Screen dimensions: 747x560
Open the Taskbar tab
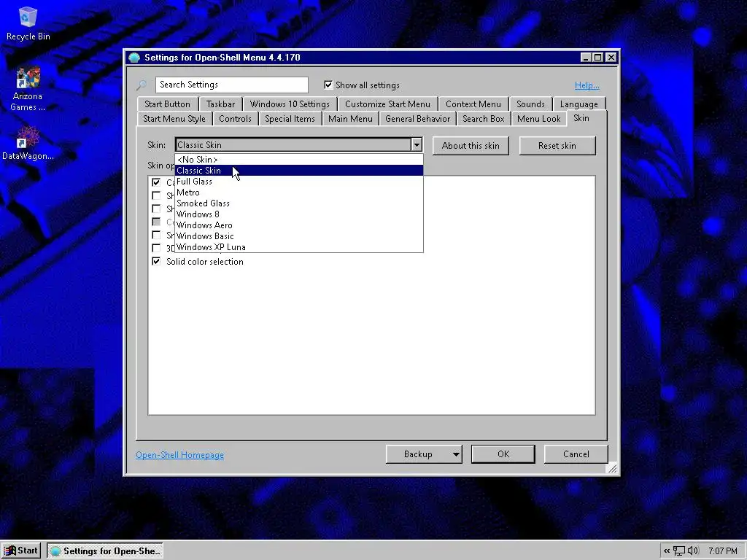pyautogui.click(x=220, y=104)
